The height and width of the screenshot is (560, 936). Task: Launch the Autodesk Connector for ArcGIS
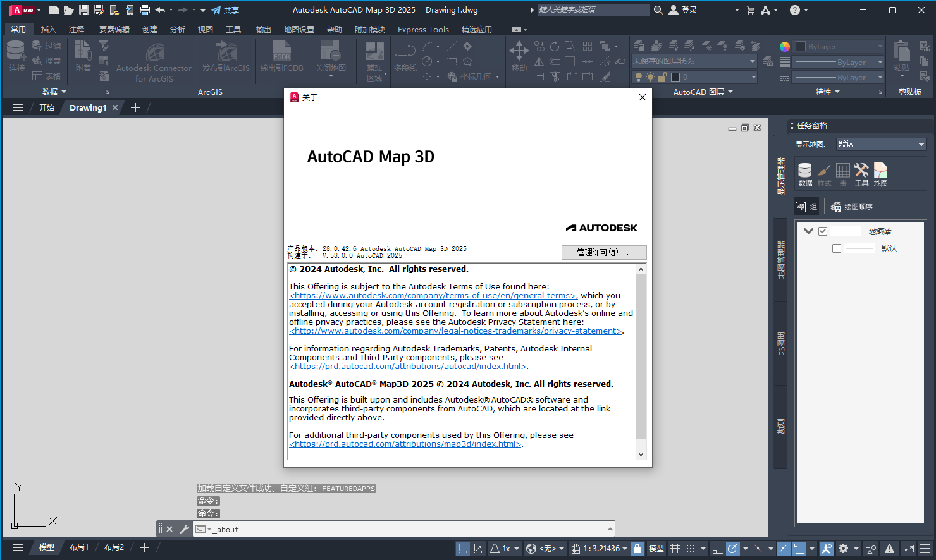tap(154, 60)
